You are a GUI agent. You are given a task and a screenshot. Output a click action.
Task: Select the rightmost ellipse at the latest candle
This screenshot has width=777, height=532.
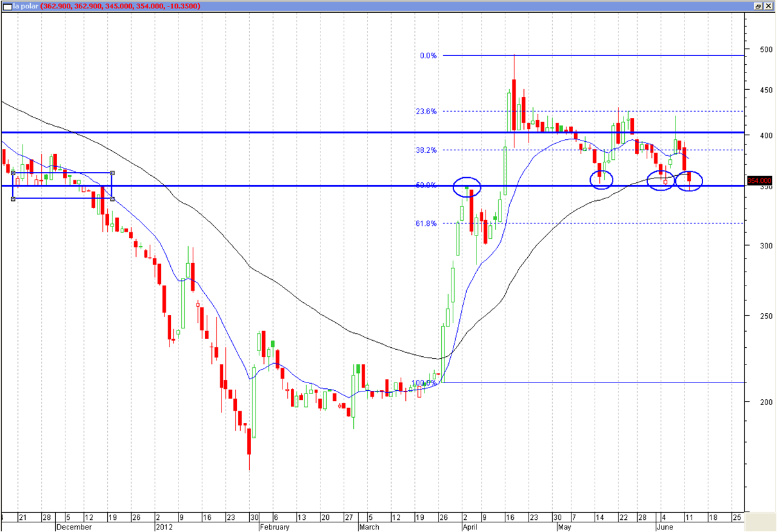(690, 181)
